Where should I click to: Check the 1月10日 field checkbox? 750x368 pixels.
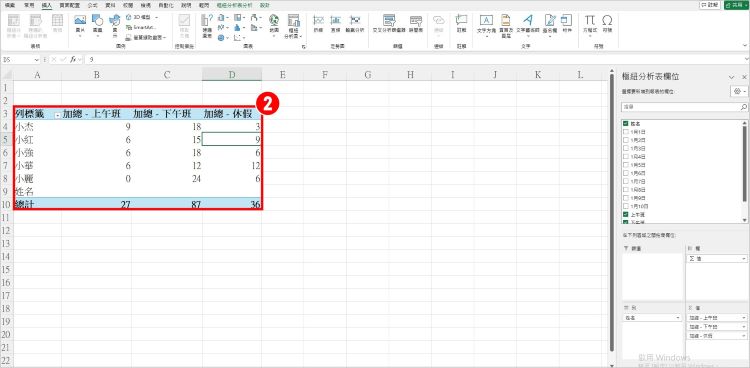point(626,206)
